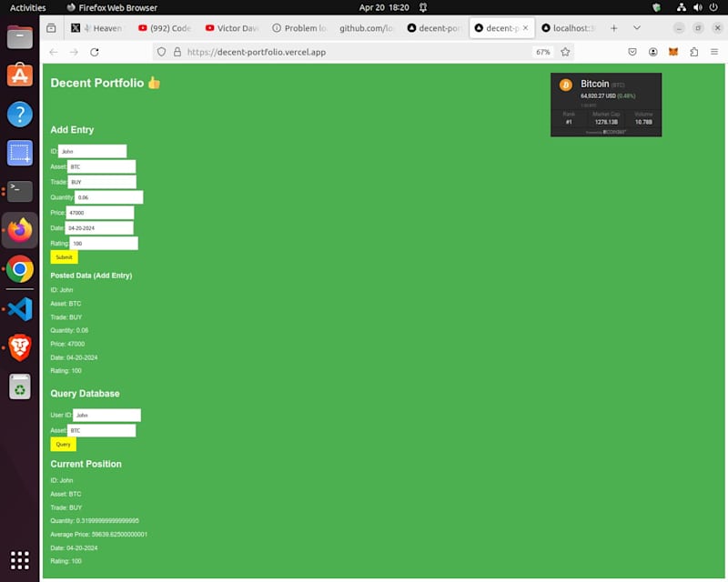Switch to localhost tab
This screenshot has width=728, height=582.
pos(569,28)
